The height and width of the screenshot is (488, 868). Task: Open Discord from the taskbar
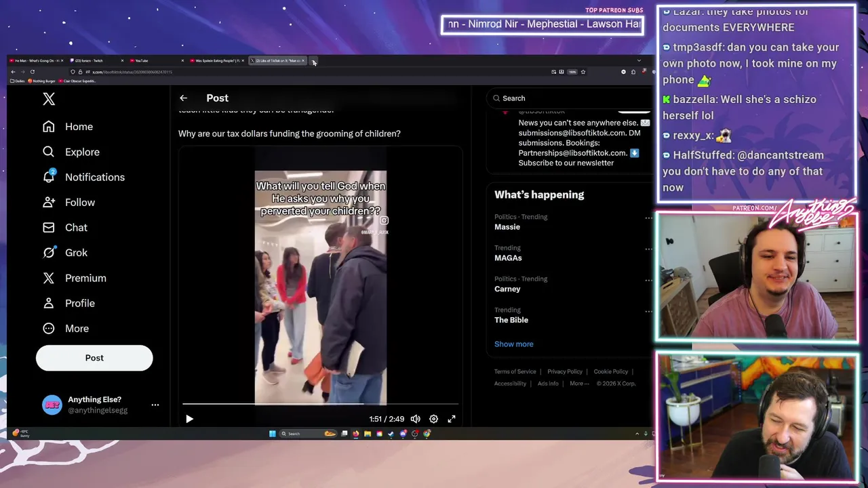coord(403,434)
